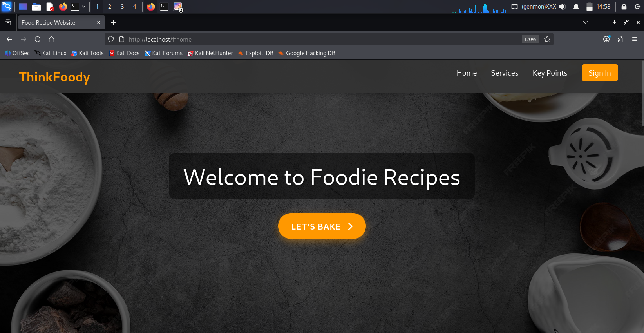Open the 120% zoom level indicator
Screen dimensions: 644x333
pyautogui.click(x=530, y=39)
